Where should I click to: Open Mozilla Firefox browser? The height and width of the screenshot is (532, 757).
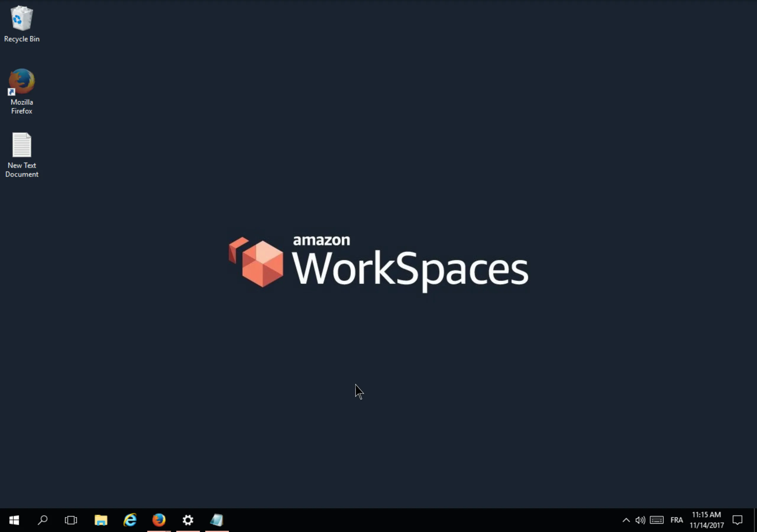tap(21, 89)
